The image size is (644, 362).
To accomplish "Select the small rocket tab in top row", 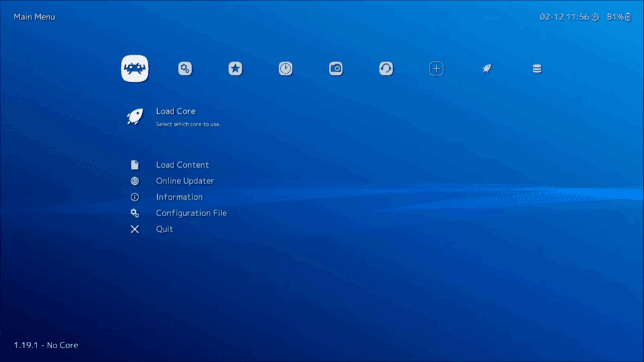I will pos(487,69).
